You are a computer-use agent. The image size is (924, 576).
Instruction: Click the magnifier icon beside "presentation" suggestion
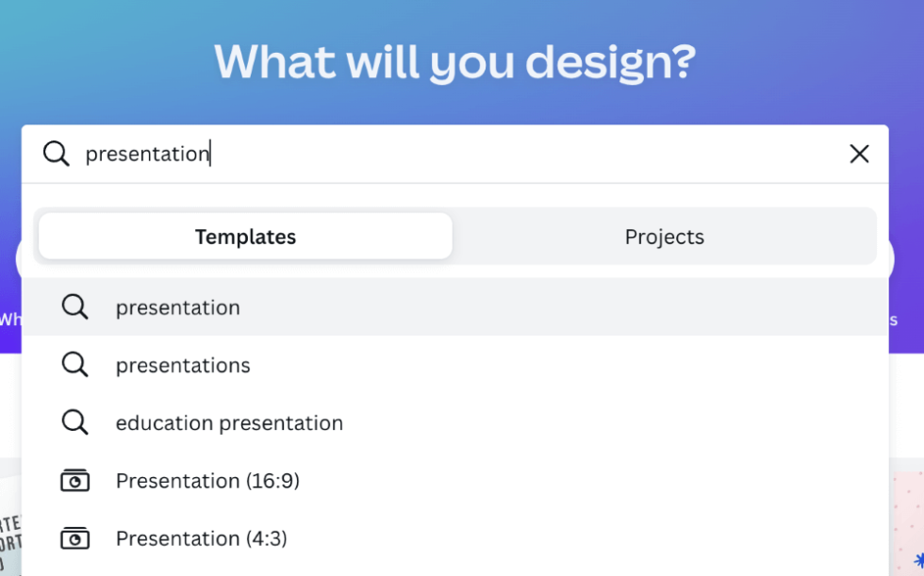pos(75,306)
